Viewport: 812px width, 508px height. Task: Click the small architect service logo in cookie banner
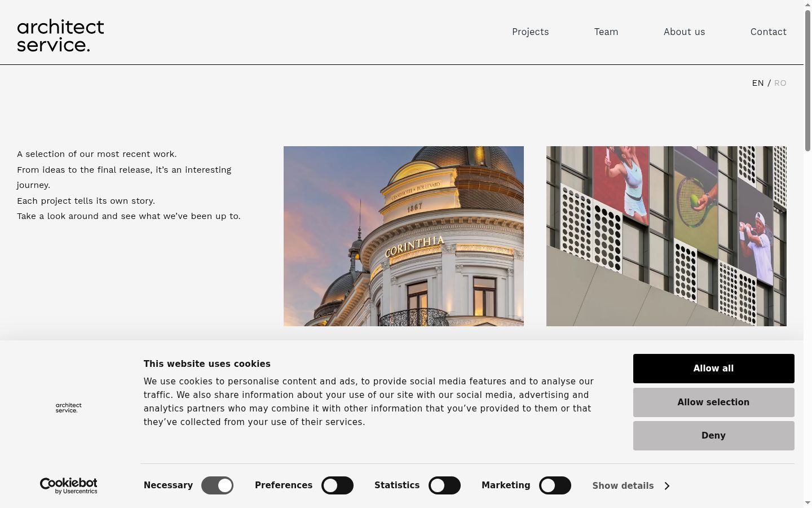69,408
